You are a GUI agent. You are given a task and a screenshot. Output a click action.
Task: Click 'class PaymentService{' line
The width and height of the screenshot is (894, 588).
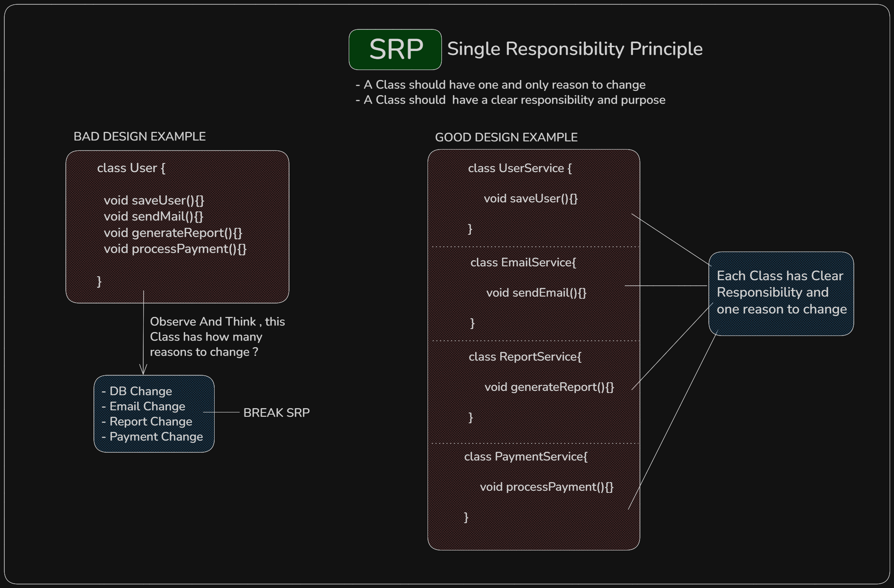(x=526, y=457)
